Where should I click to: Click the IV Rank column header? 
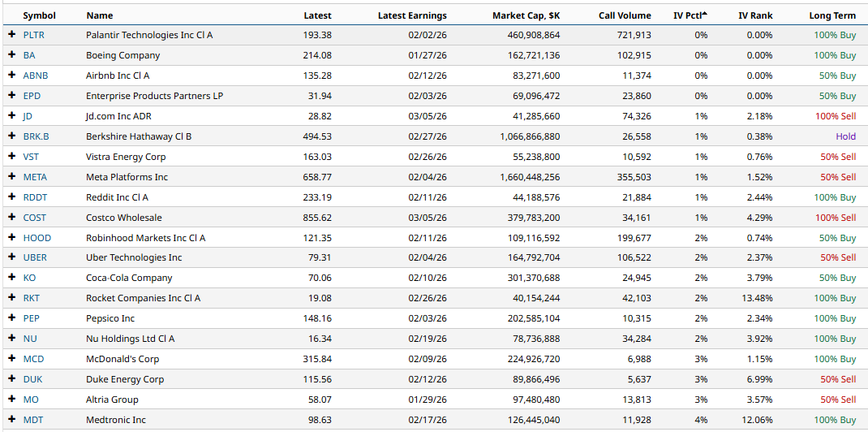754,15
